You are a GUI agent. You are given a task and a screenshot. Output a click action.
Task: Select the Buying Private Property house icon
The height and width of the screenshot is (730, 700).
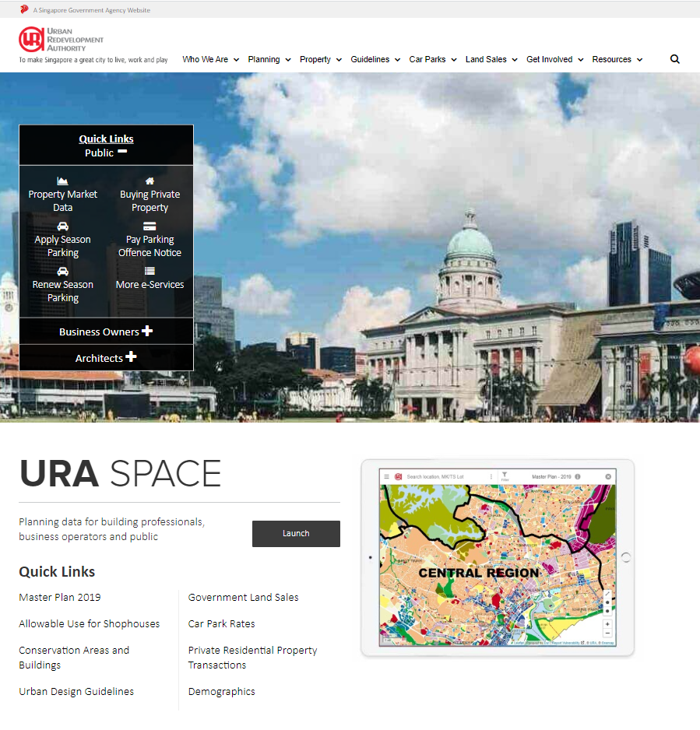pyautogui.click(x=149, y=181)
